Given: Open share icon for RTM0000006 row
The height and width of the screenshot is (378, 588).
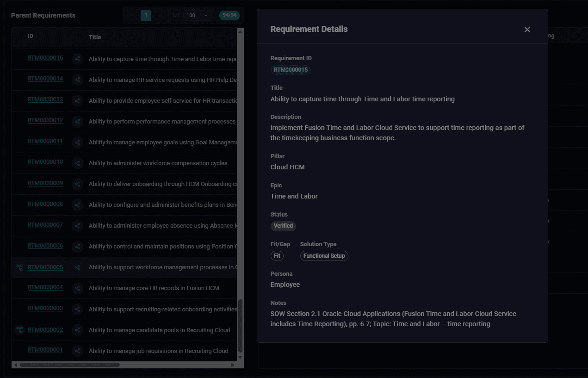Looking at the screenshot, I should point(77,247).
